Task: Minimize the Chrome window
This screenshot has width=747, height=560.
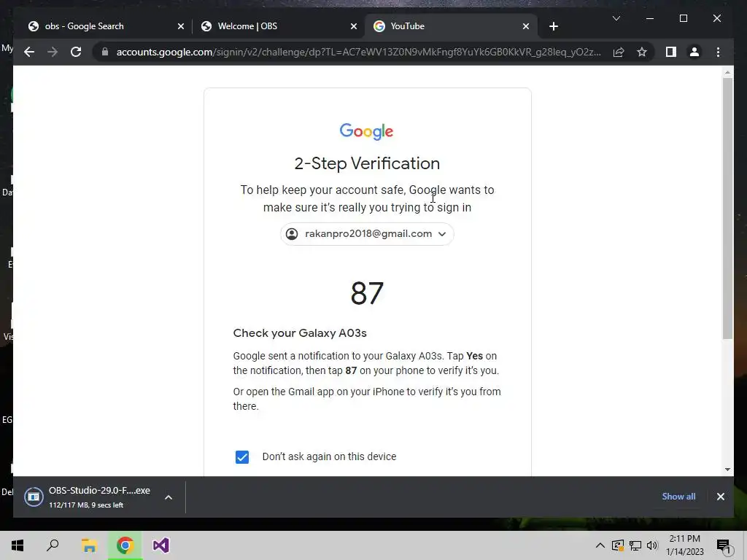Action: [x=650, y=18]
